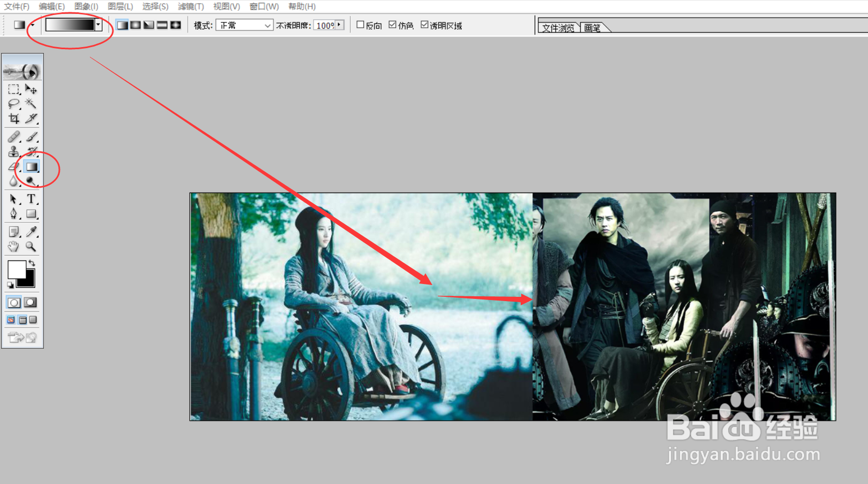Switch to full screen with menu bar
The height and width of the screenshot is (484, 868).
[22, 320]
